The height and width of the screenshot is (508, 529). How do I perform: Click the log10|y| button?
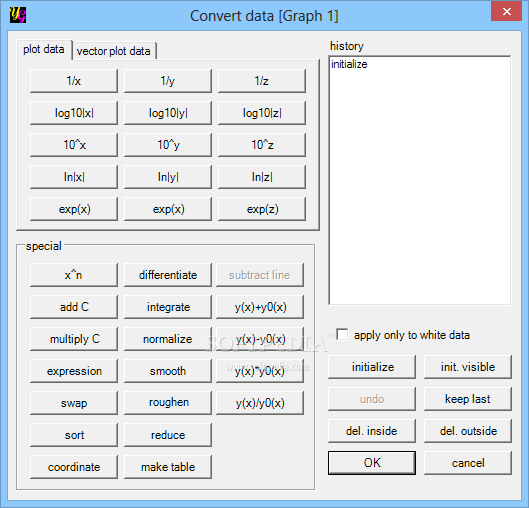(x=168, y=113)
